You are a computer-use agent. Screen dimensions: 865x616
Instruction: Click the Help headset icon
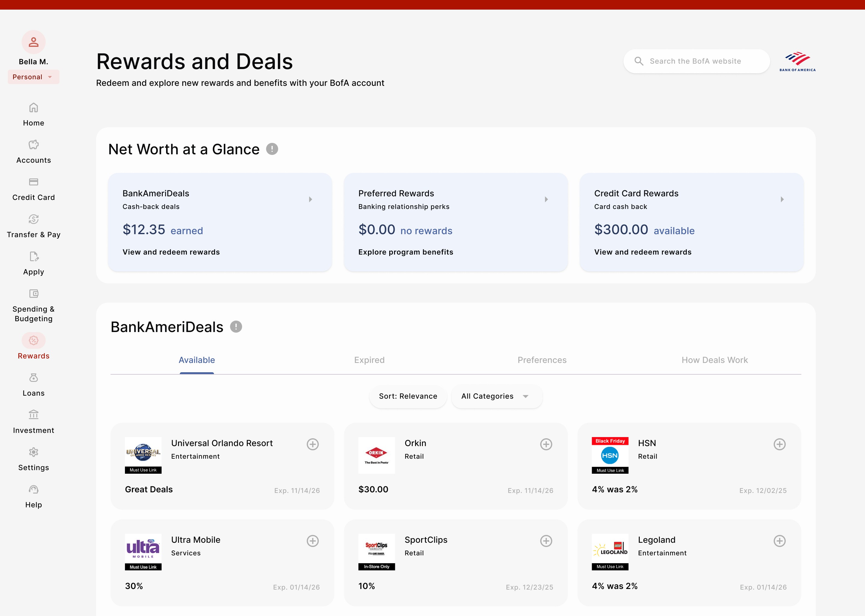[33, 489]
